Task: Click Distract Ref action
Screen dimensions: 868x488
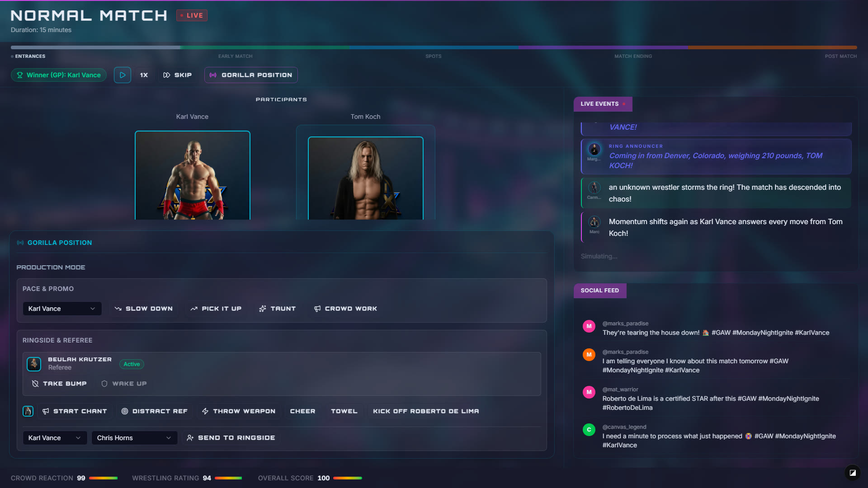Action: tap(155, 411)
